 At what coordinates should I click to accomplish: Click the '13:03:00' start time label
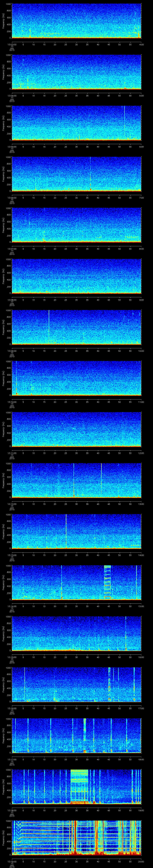pos(12,44)
